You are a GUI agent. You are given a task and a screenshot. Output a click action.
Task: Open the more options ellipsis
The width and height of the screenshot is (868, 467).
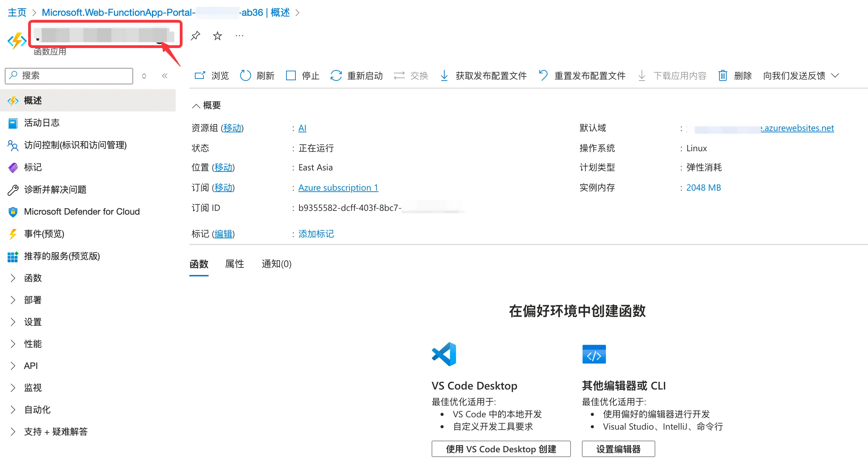[x=239, y=36]
